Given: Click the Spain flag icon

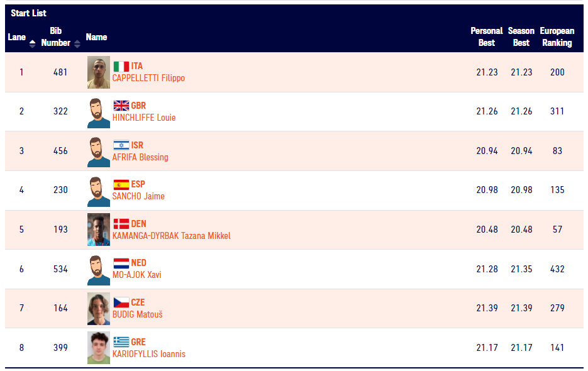Looking at the screenshot, I should point(121,185).
